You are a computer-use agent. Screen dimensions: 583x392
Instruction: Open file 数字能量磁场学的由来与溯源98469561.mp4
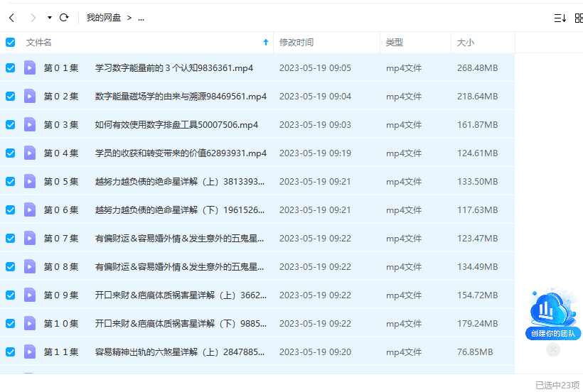pos(181,97)
